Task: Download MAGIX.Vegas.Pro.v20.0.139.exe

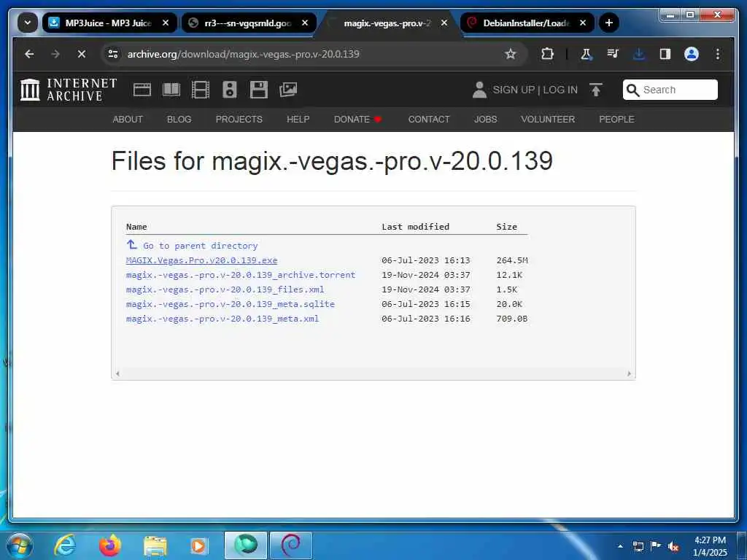Action: tap(201, 260)
